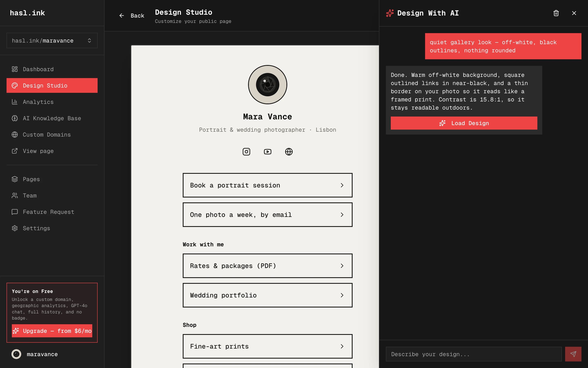The height and width of the screenshot is (368, 588).
Task: Click the trash icon to clear chat
Action: point(556,13)
